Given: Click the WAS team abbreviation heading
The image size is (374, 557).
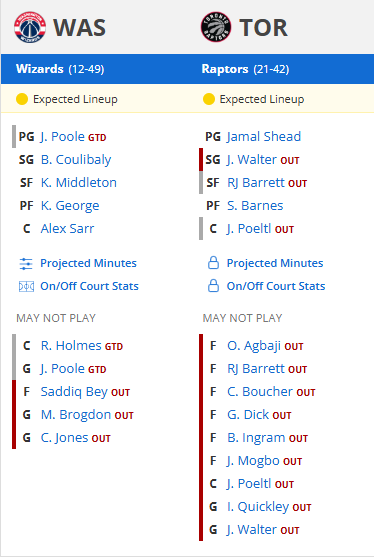Looking at the screenshot, I should [80, 27].
